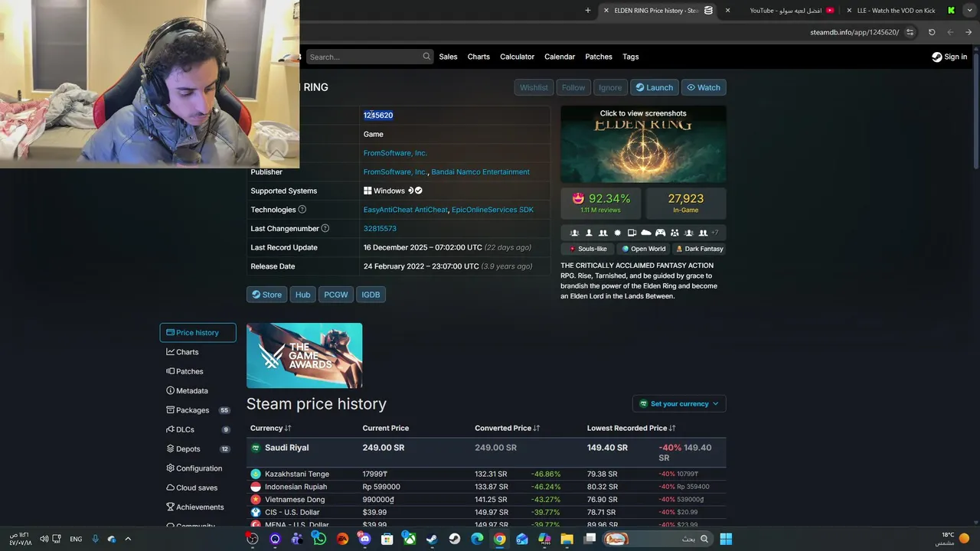Open the Charts menu in top navbar
Viewport: 980px width, 551px height.
[479, 57]
